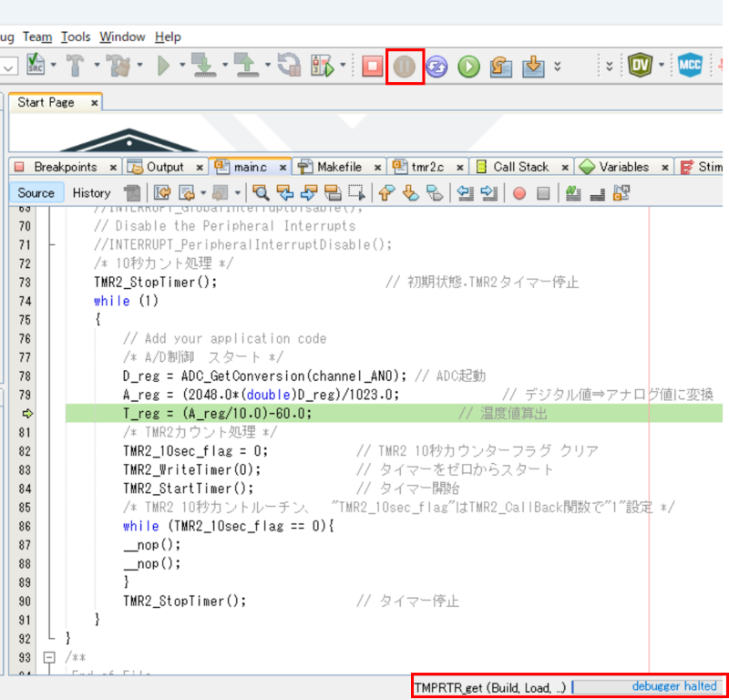Viewport: 729px width, 700px height.
Task: Click the Find Selection magnifier icon
Action: coord(262,193)
